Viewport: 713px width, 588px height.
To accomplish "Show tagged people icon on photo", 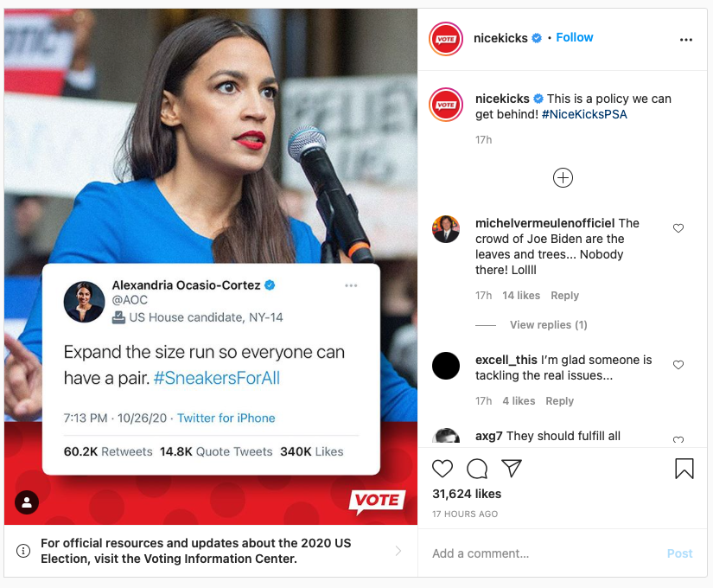I will point(27,502).
